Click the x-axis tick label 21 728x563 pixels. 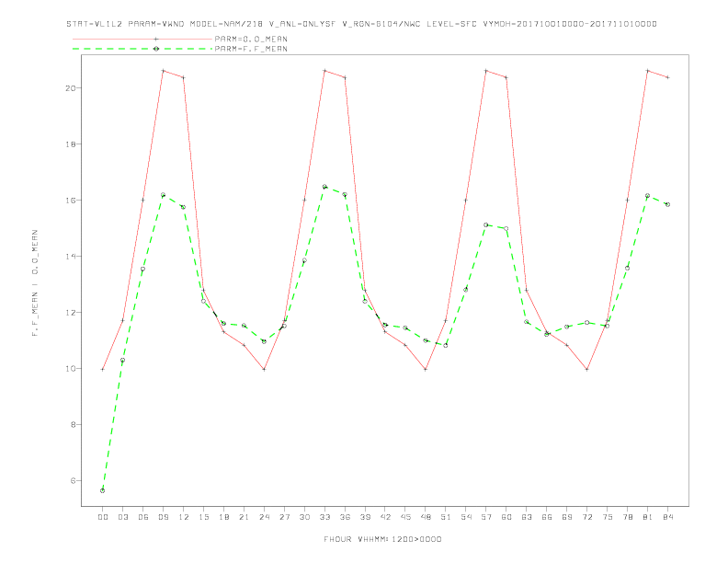coord(244,517)
